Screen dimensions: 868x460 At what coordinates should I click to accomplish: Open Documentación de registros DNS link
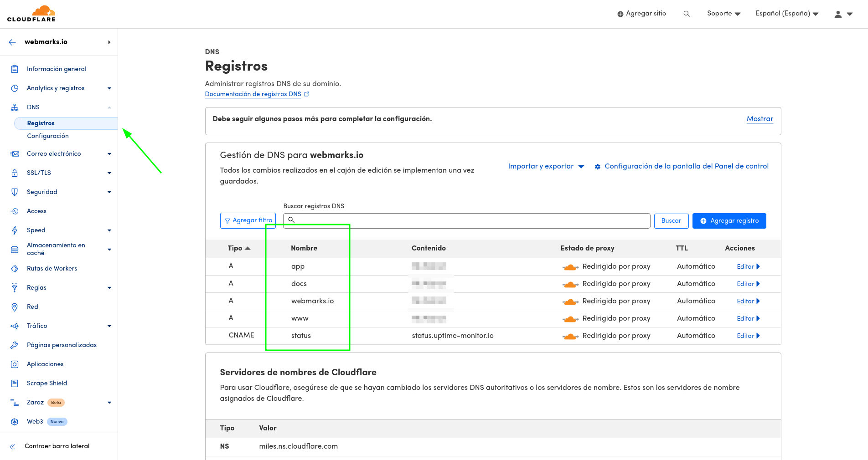point(253,94)
